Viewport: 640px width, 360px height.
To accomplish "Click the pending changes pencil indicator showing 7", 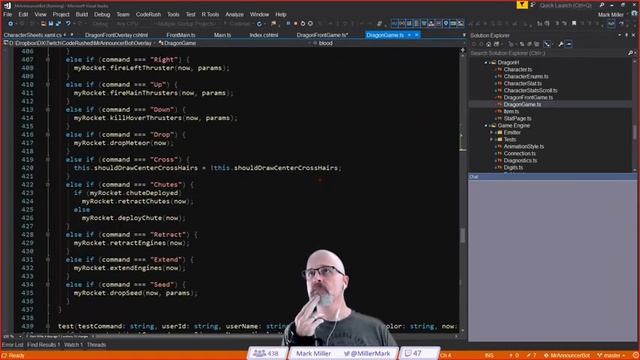I will pos(531,356).
